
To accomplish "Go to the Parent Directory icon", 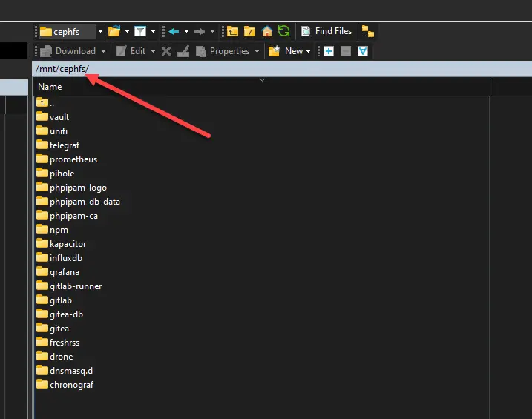I will click(232, 31).
